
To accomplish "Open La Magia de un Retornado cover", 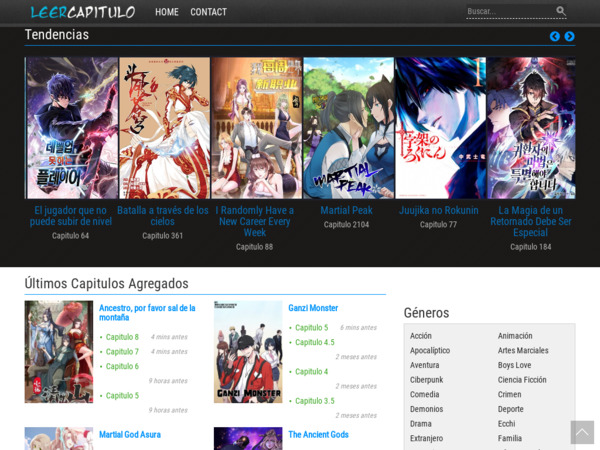I will tap(531, 128).
